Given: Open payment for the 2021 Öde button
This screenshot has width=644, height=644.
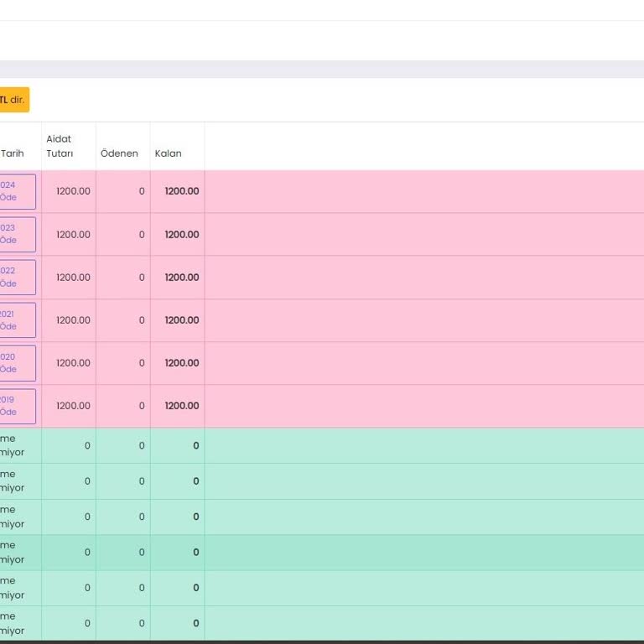Looking at the screenshot, I should pyautogui.click(x=17, y=320).
